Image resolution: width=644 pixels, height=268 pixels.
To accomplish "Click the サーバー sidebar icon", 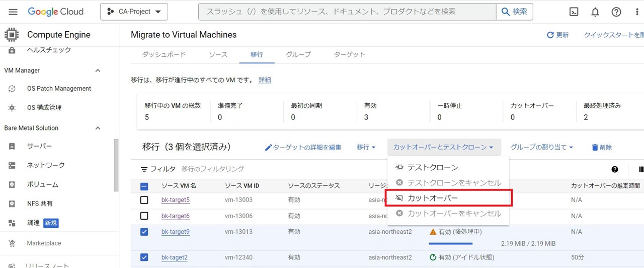I will pyautogui.click(x=12, y=146).
